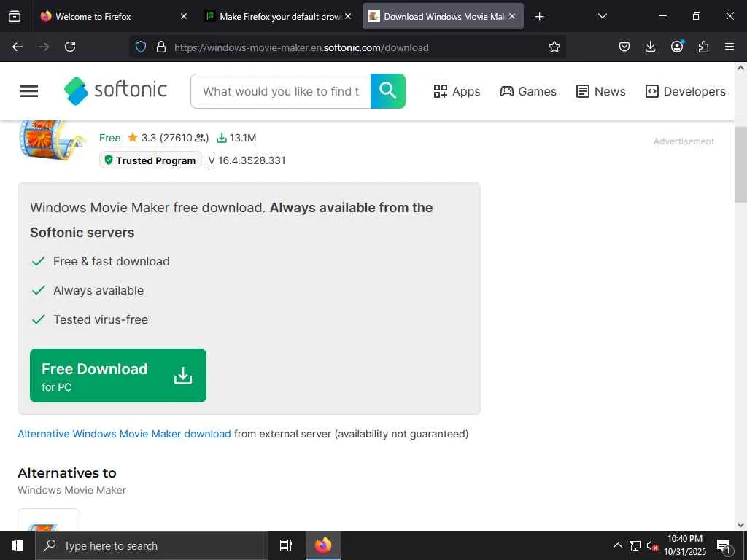747x560 pixels.
Task: Switch to Make Firefox your default browser tab
Action: (278, 16)
